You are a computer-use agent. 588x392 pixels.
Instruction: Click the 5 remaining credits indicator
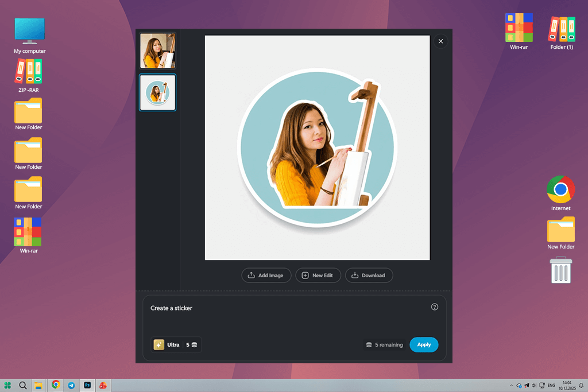tap(384, 345)
